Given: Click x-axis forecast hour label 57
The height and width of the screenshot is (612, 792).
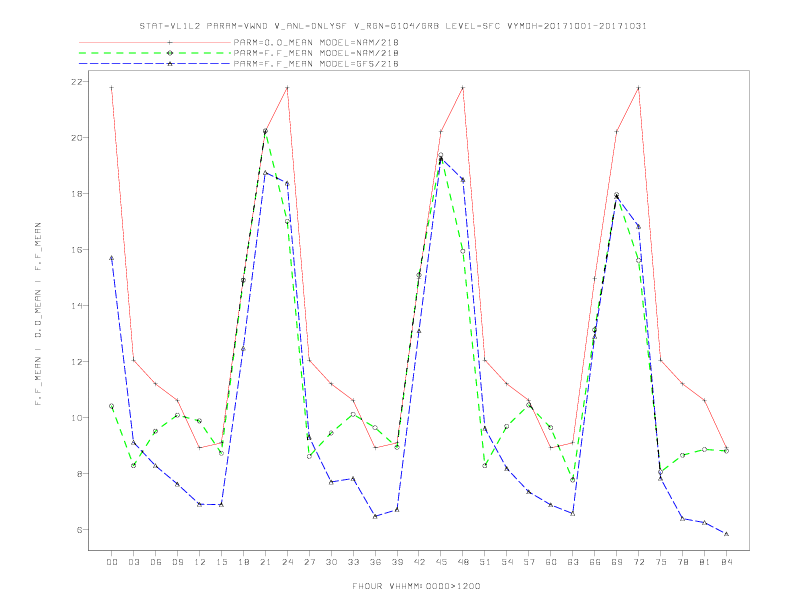Looking at the screenshot, I should [529, 562].
